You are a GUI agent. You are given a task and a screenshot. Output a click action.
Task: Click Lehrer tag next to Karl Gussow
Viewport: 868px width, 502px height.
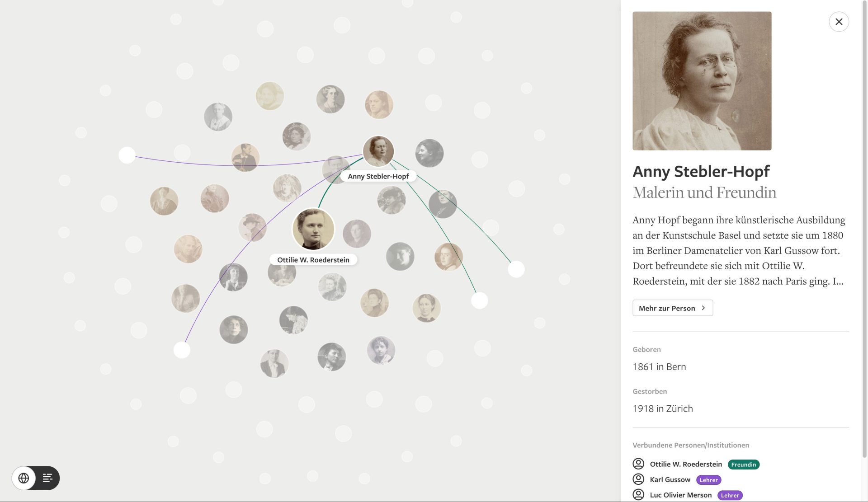[708, 480]
